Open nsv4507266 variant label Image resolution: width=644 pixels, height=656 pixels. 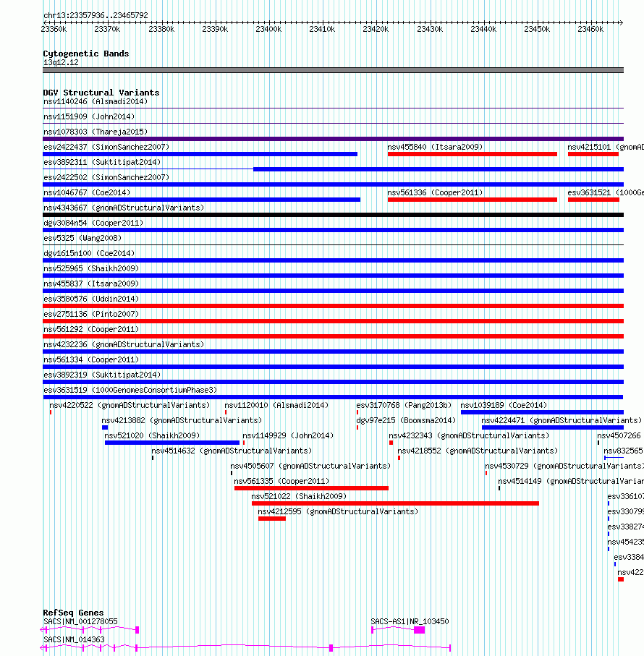point(619,435)
